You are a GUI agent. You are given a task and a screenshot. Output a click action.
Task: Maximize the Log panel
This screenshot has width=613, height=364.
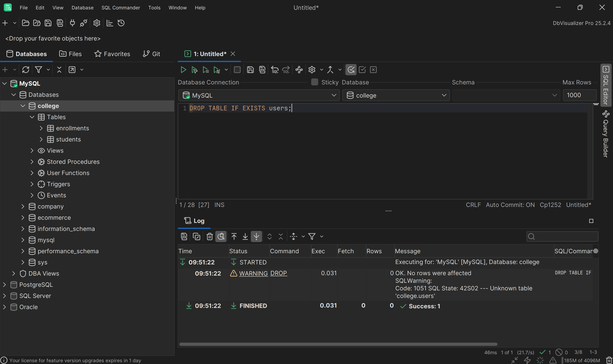tap(591, 221)
